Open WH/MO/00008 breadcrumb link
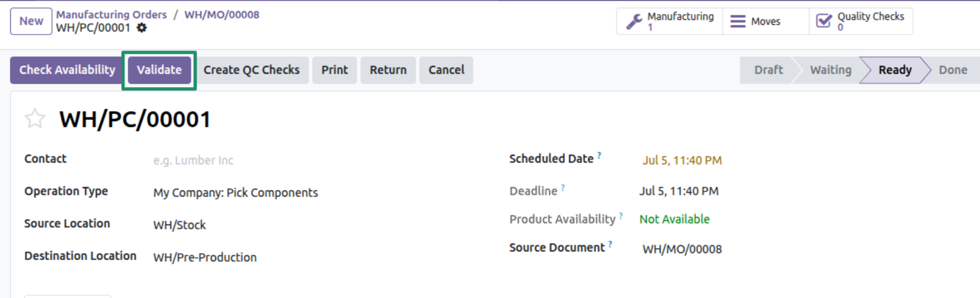Image resolution: width=980 pixels, height=298 pixels. (222, 15)
